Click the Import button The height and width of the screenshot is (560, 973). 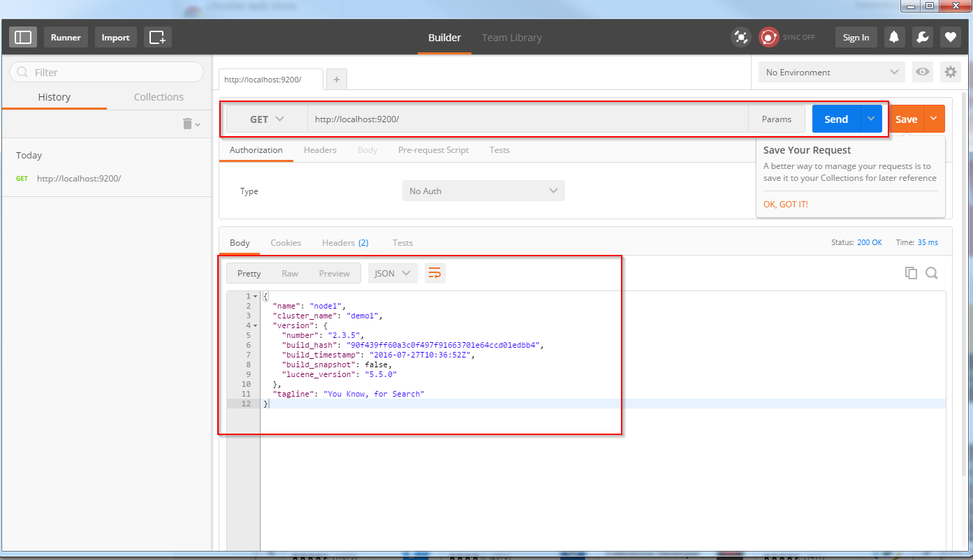[116, 37]
